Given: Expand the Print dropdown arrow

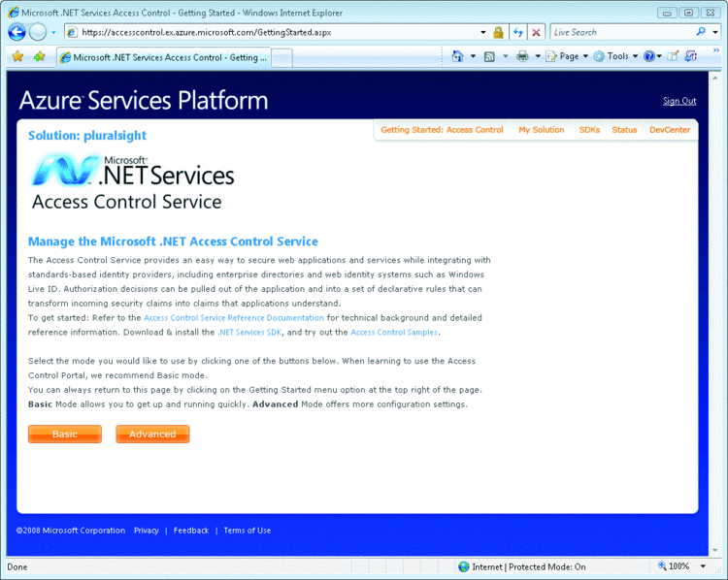Looking at the screenshot, I should (538, 56).
